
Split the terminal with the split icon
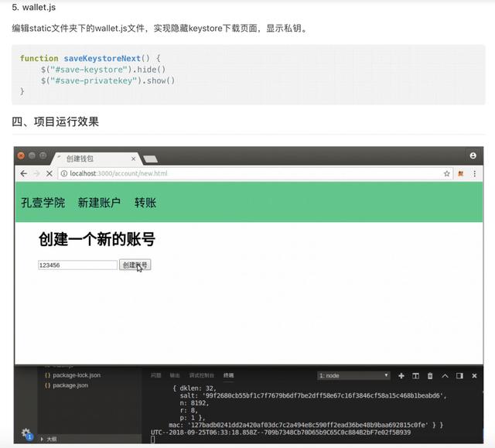[415, 376]
